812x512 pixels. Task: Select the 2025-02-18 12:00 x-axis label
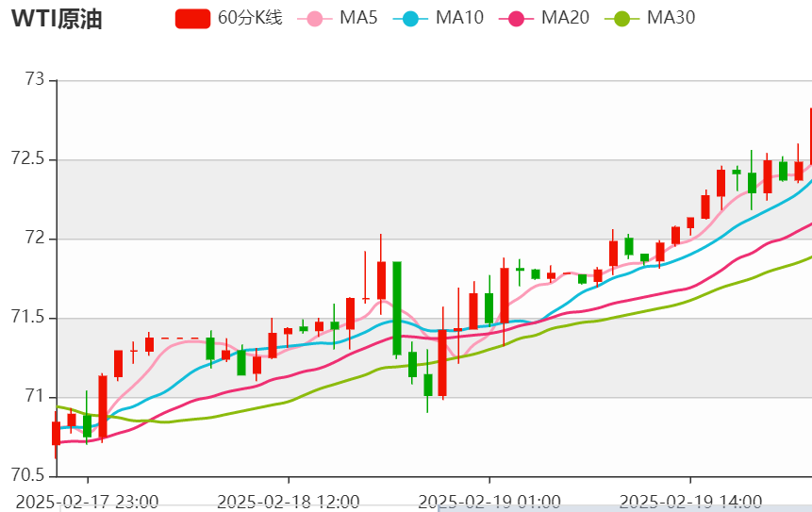pos(288,500)
